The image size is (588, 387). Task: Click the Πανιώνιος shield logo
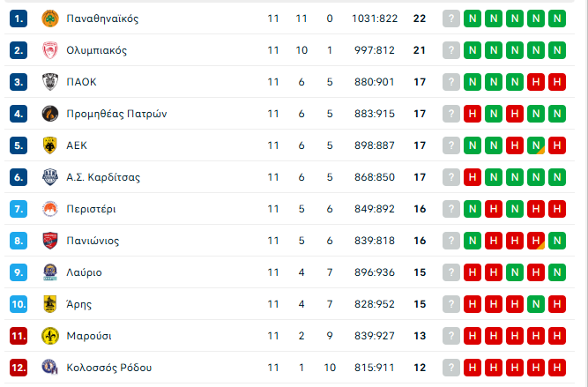(50, 241)
